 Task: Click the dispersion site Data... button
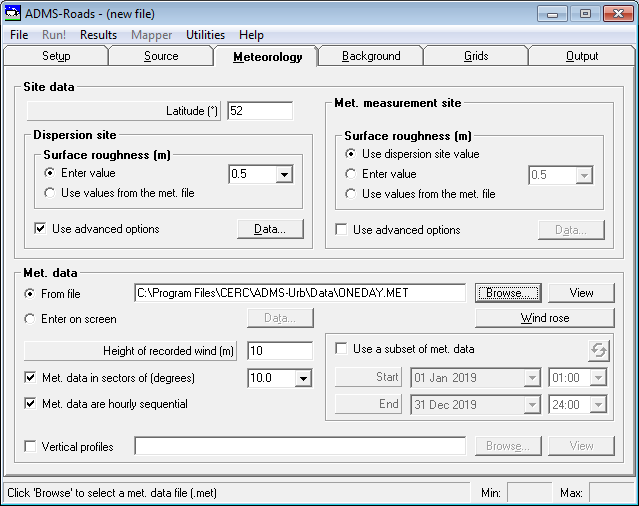pyautogui.click(x=270, y=229)
